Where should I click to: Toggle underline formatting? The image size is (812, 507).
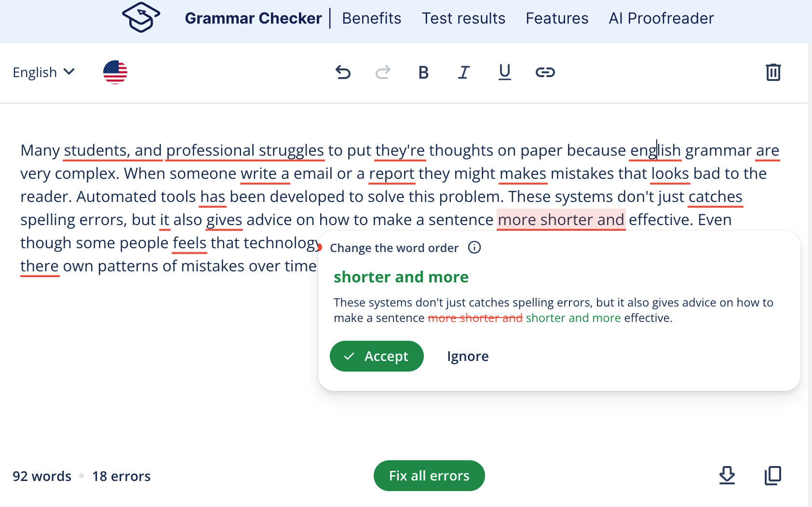504,72
